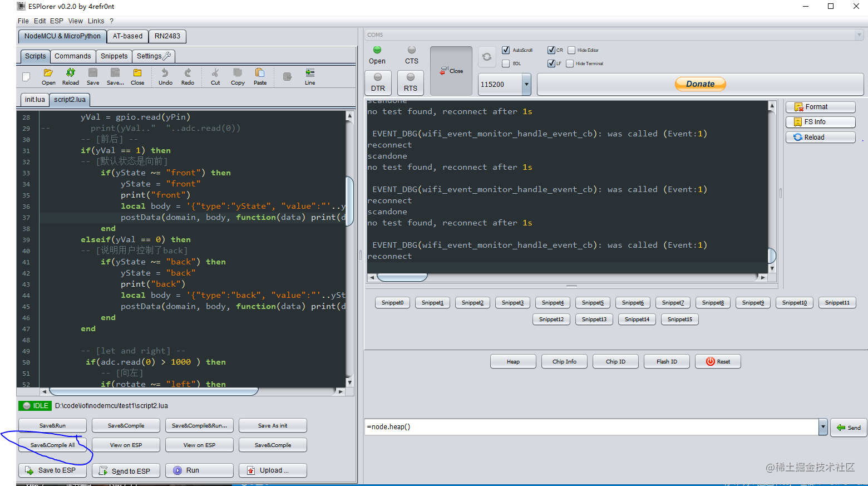Open the ESP menu
The width and height of the screenshot is (868, 486).
click(x=57, y=21)
